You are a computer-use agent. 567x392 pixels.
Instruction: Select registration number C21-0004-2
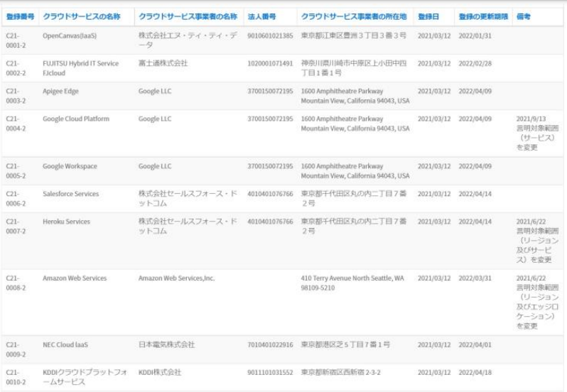click(x=16, y=124)
